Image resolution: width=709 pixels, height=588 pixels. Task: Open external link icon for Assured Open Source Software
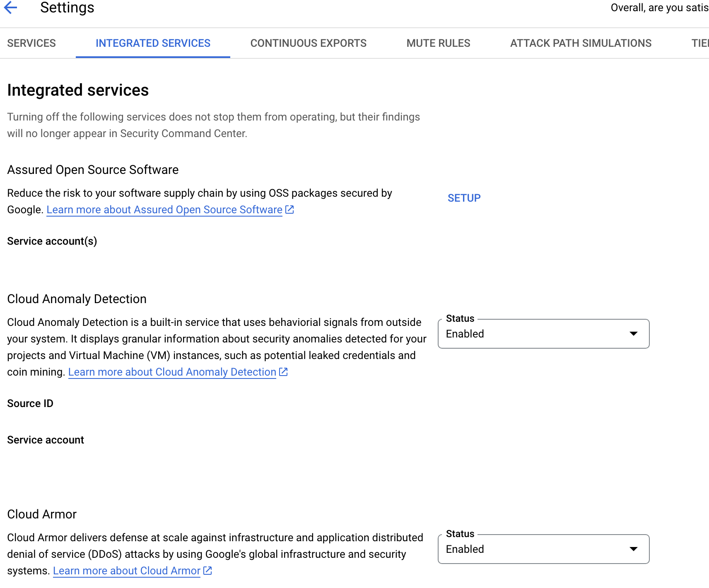[x=290, y=210]
